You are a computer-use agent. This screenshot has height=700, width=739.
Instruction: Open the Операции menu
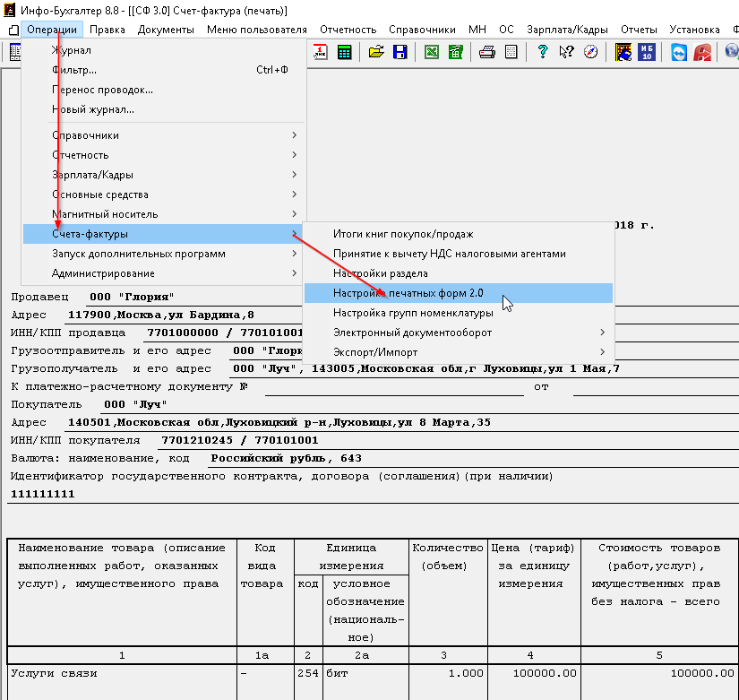pos(52,30)
